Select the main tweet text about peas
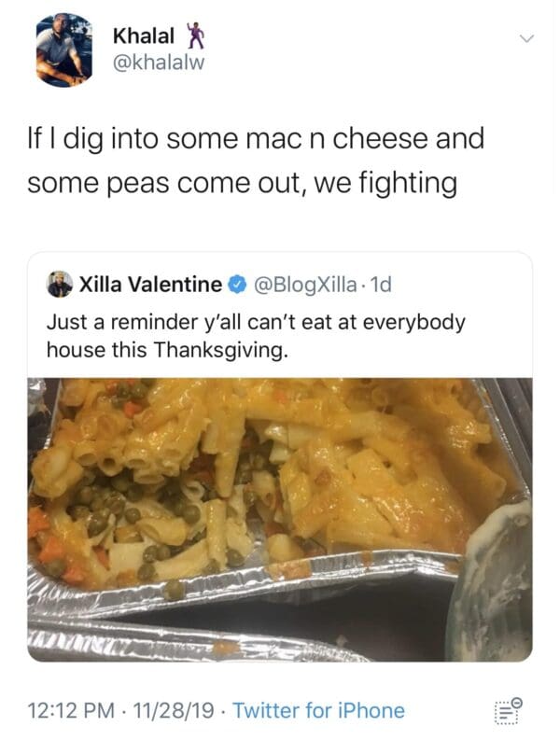 click(256, 161)
